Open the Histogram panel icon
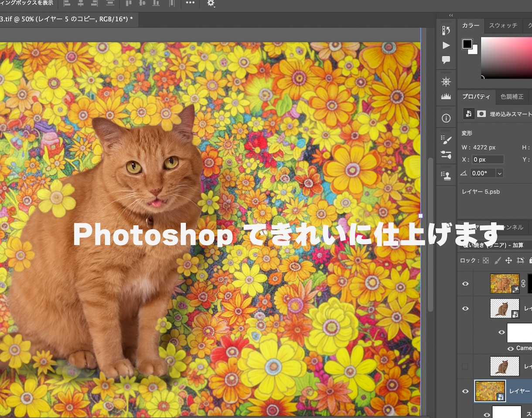 [x=446, y=96]
